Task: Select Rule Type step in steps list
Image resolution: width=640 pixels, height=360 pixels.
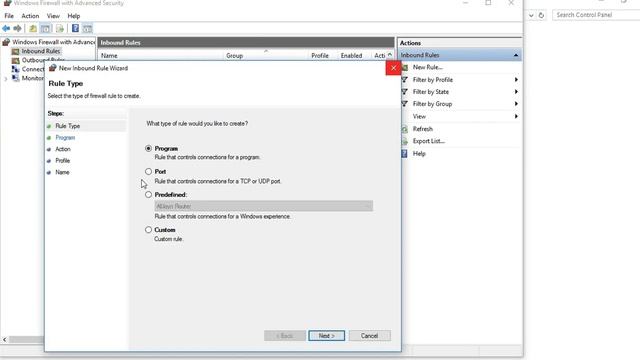Action: 68,126
